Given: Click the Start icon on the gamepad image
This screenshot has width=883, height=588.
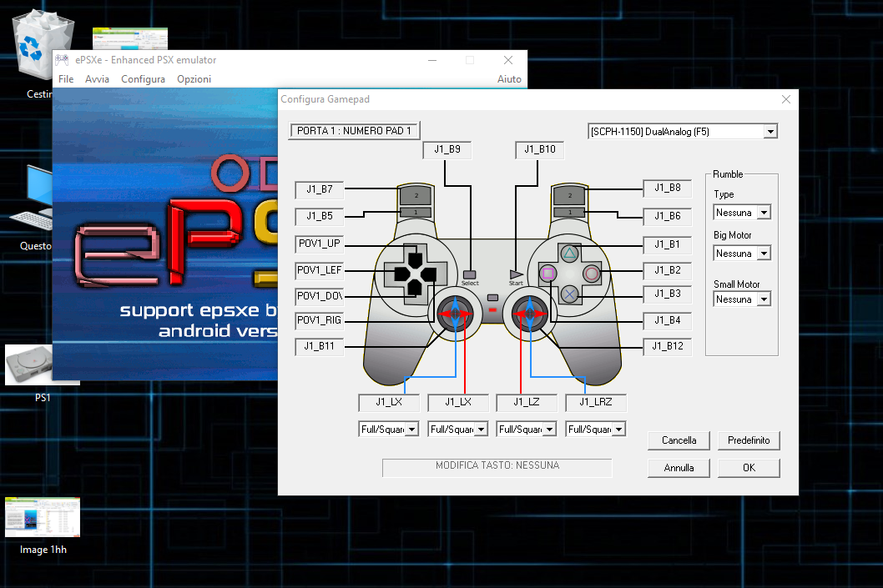Looking at the screenshot, I should (516, 273).
